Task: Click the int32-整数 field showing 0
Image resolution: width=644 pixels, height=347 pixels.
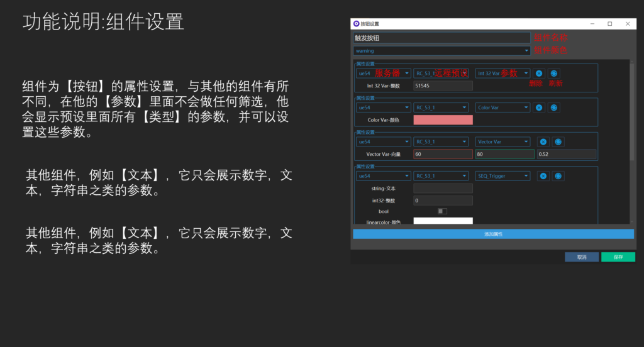Action: click(443, 201)
